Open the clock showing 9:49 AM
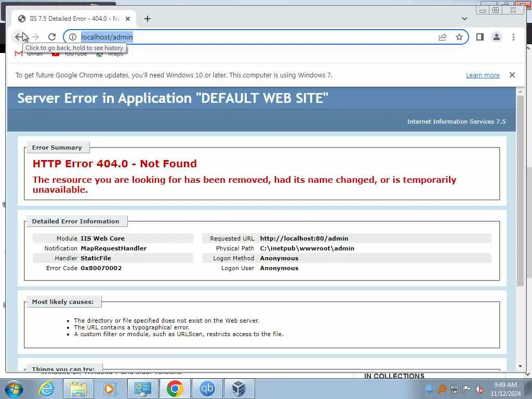532x399 pixels. click(x=506, y=389)
